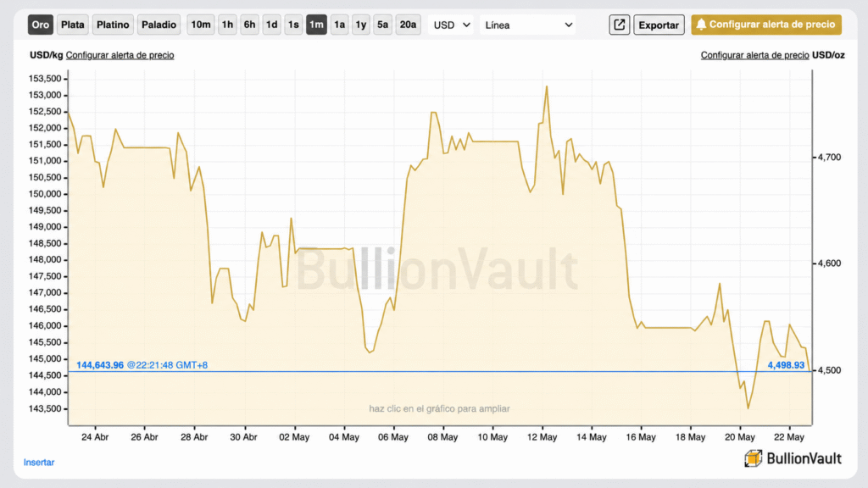Screen dimensions: 868x488
Task: Set the chart range to 1d
Action: pyautogui.click(x=272, y=25)
